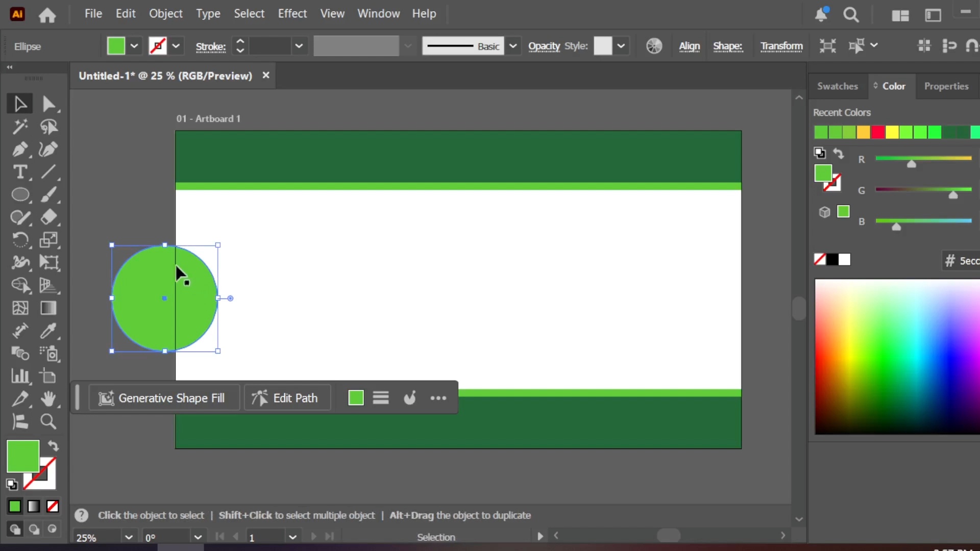This screenshot has height=551, width=980.
Task: Click the red recent color swatch
Action: pos(877,132)
